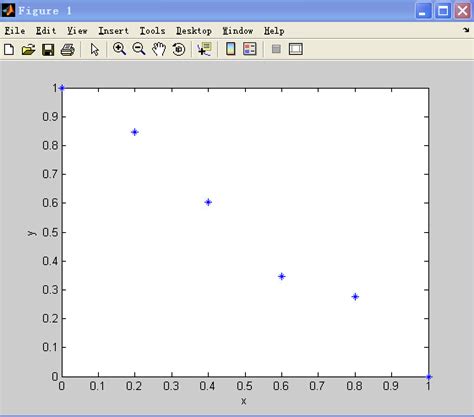
Task: Click the New Figure icon
Action: [9, 49]
